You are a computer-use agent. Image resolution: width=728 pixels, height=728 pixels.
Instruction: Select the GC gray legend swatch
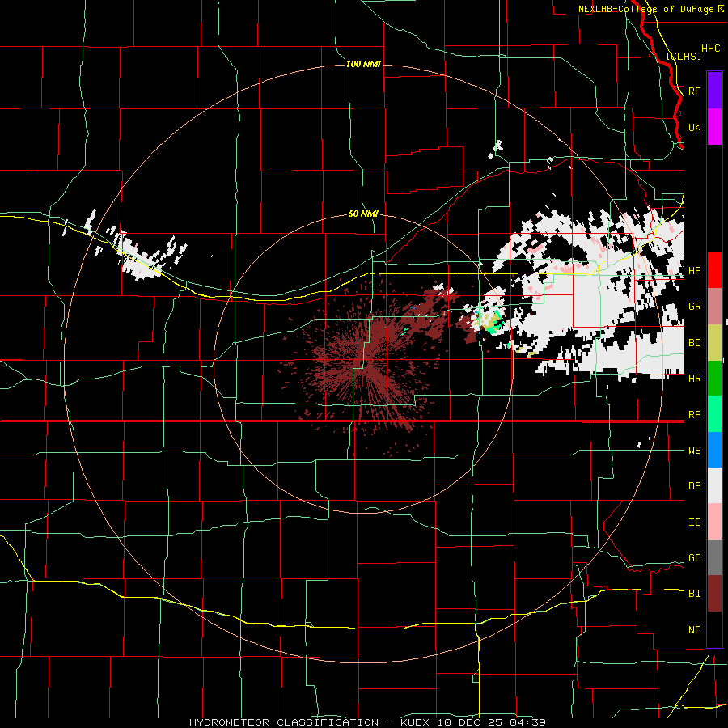click(x=714, y=557)
